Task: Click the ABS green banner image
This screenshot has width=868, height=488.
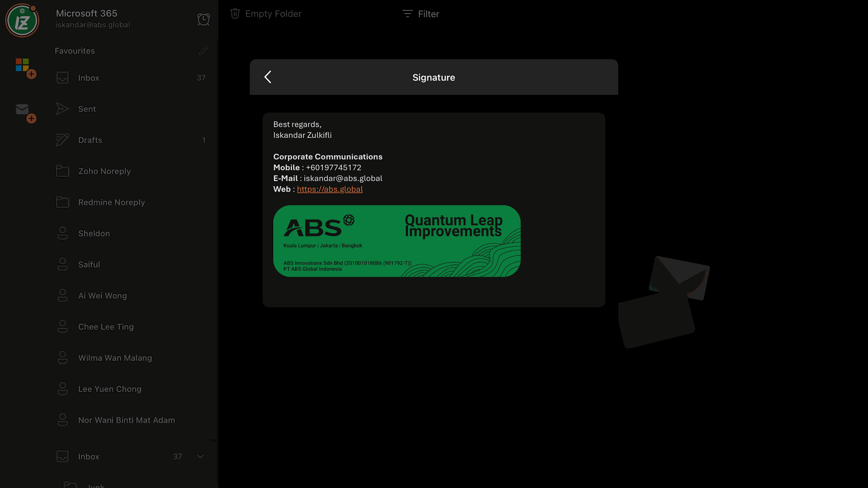Action: point(396,241)
